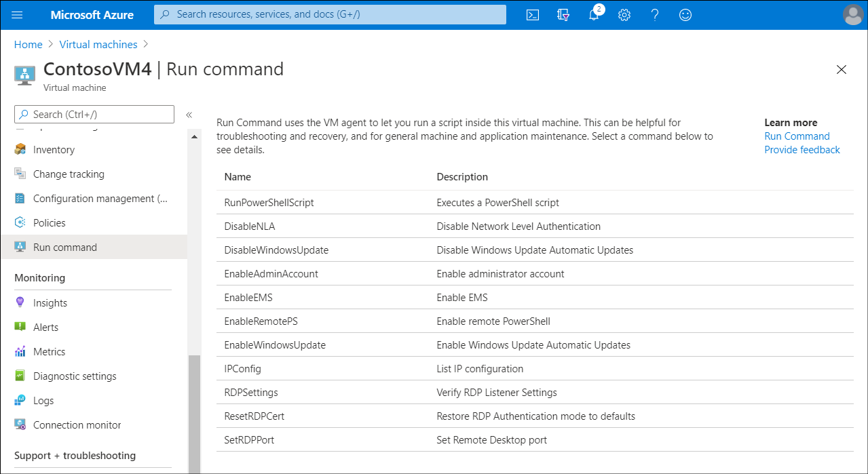Image resolution: width=868 pixels, height=474 pixels.
Task: Click 'Verify RDP Listener Settings' description
Action: (497, 393)
